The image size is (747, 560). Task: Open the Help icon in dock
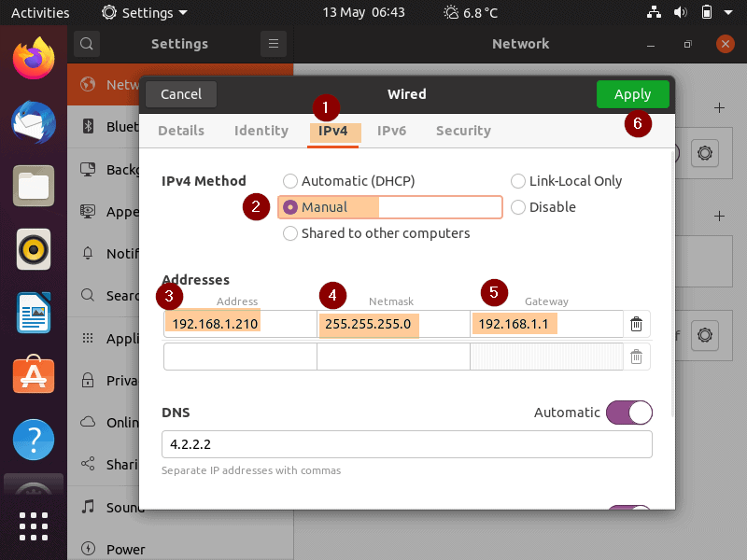pos(34,440)
